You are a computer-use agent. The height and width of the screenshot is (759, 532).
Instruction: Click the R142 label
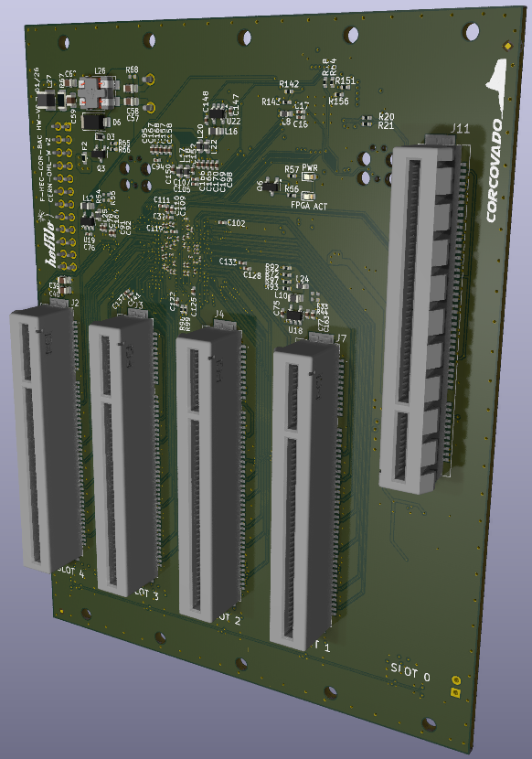(289, 84)
